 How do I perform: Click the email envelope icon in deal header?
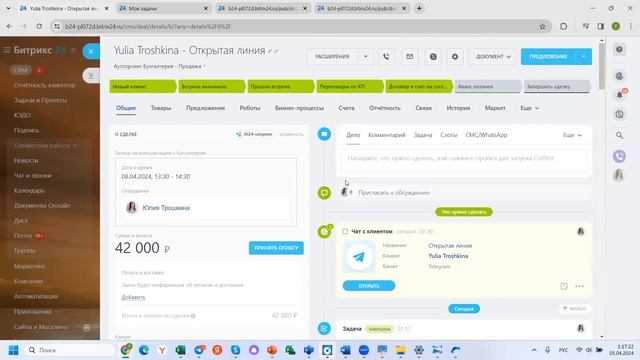pyautogui.click(x=409, y=56)
